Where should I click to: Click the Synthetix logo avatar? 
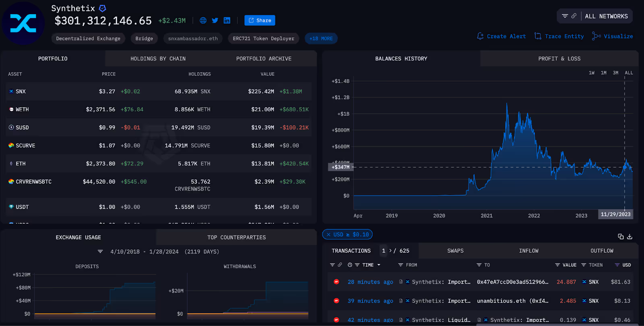pos(23,23)
